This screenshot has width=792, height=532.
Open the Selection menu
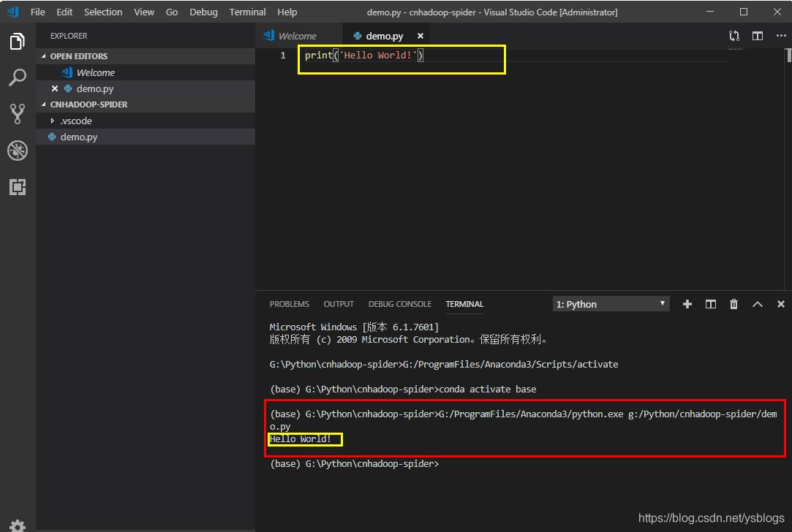(x=103, y=12)
